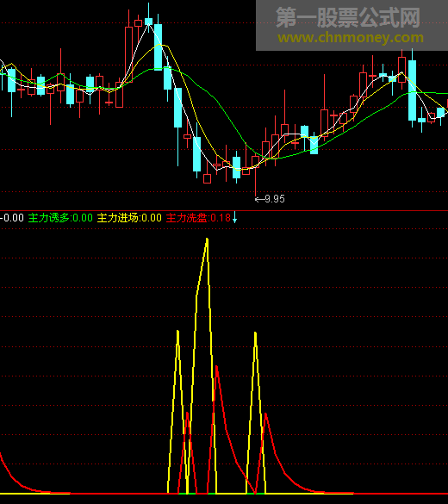Click the tallest red peak in indicator panel
This screenshot has height=504, width=448.
pos(216,367)
